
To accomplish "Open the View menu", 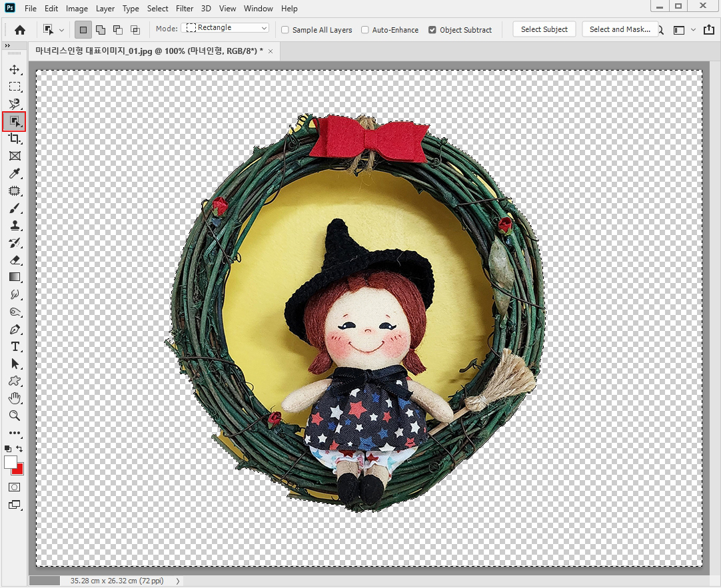I will [x=228, y=8].
